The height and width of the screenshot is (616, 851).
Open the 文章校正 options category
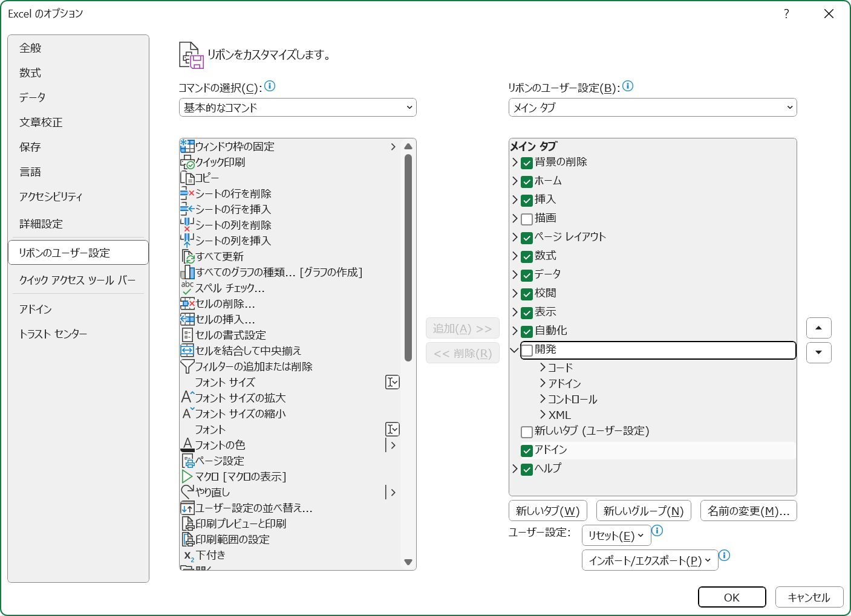(78, 122)
